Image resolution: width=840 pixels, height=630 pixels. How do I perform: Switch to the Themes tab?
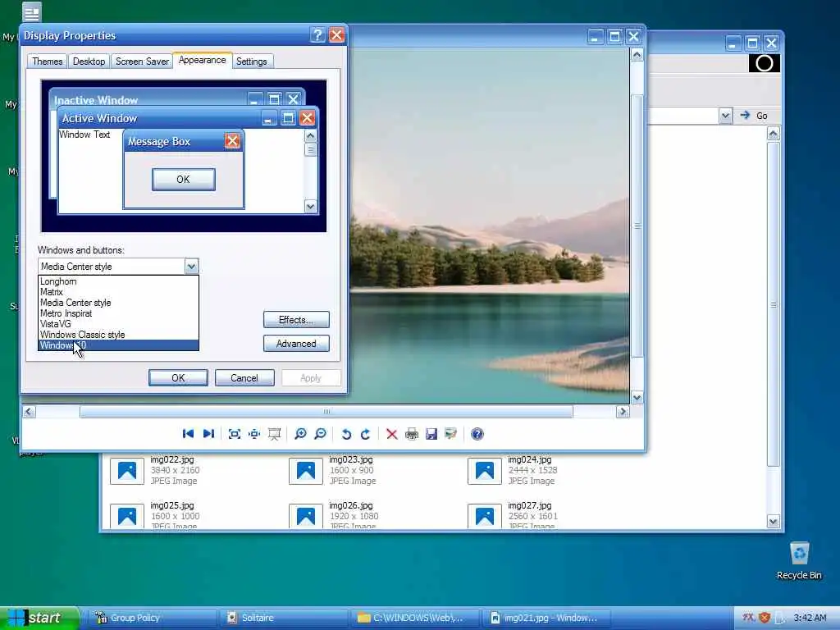(x=47, y=61)
